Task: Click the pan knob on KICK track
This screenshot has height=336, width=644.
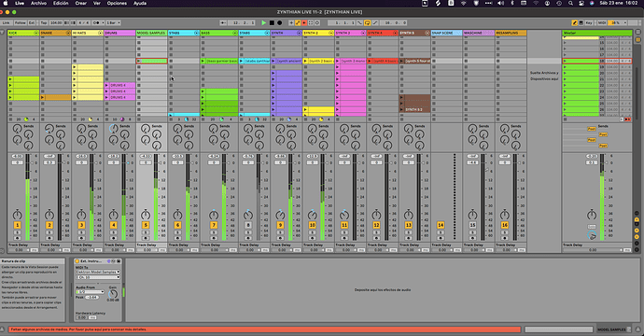Action: [17, 215]
